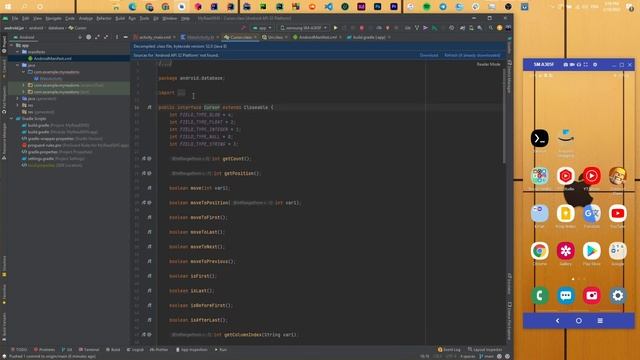Screen dimensions: 640x360
Task: Switch to AndroidManifest.xml editor tab
Action: pos(318,37)
